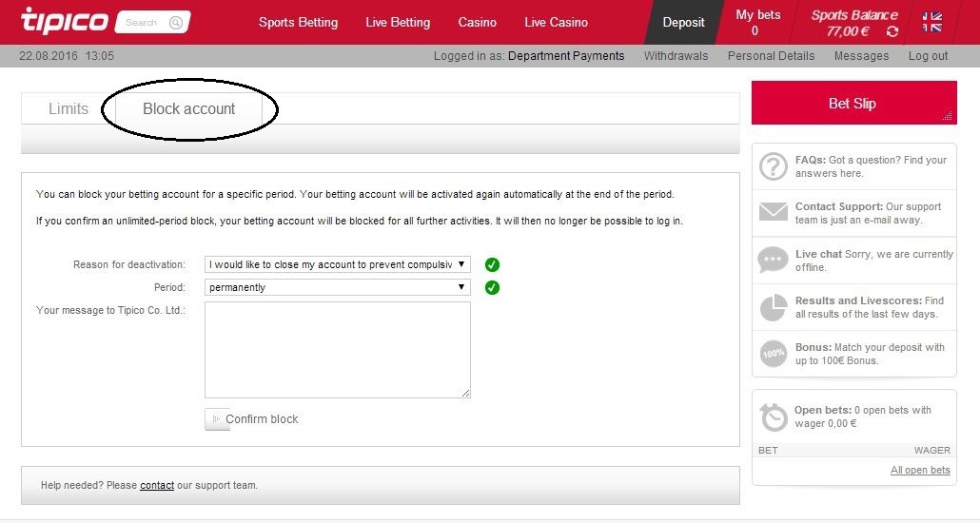Viewport: 980px width, 523px height.
Task: Open the Reason for deactivation dropdown
Action: click(x=338, y=264)
